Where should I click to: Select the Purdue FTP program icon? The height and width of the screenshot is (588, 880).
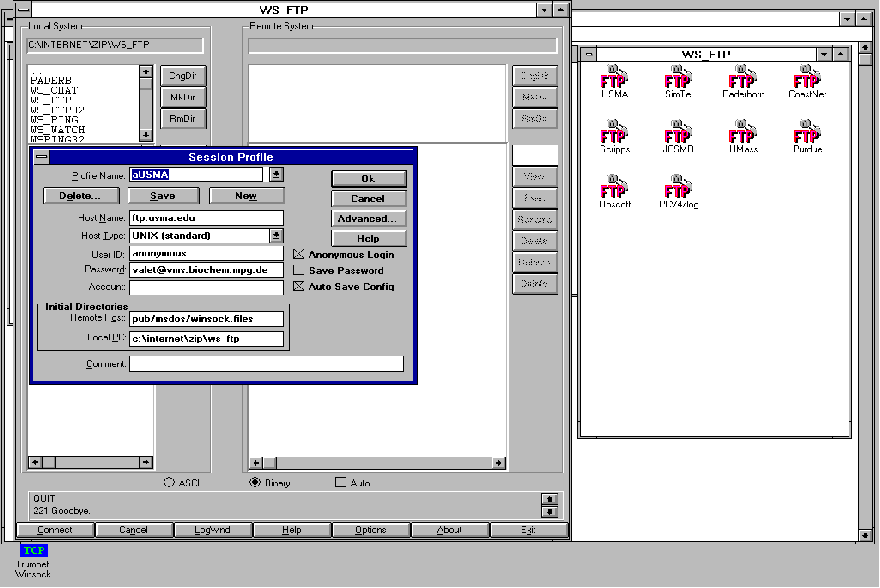tap(807, 136)
